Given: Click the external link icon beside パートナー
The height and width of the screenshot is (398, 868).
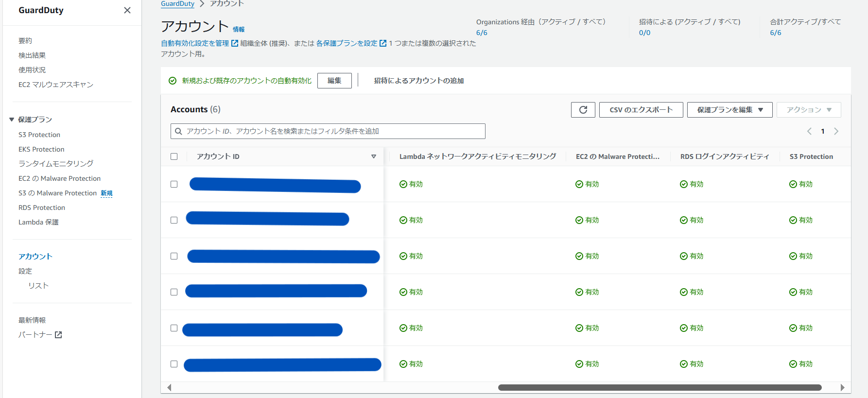Looking at the screenshot, I should 58,335.
